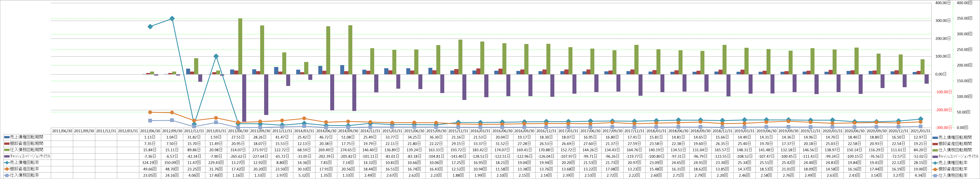
Task: Select cell with value -205.82日
Action: point(349,156)
